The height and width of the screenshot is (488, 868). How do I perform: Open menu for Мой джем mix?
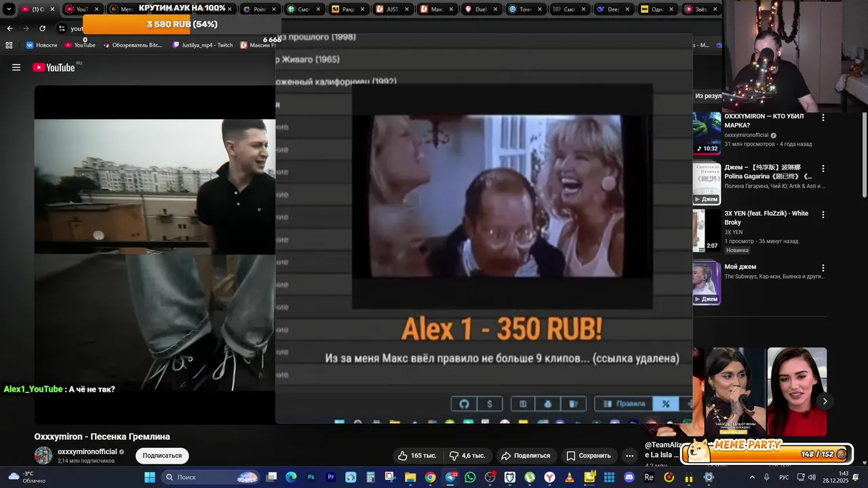click(x=823, y=268)
